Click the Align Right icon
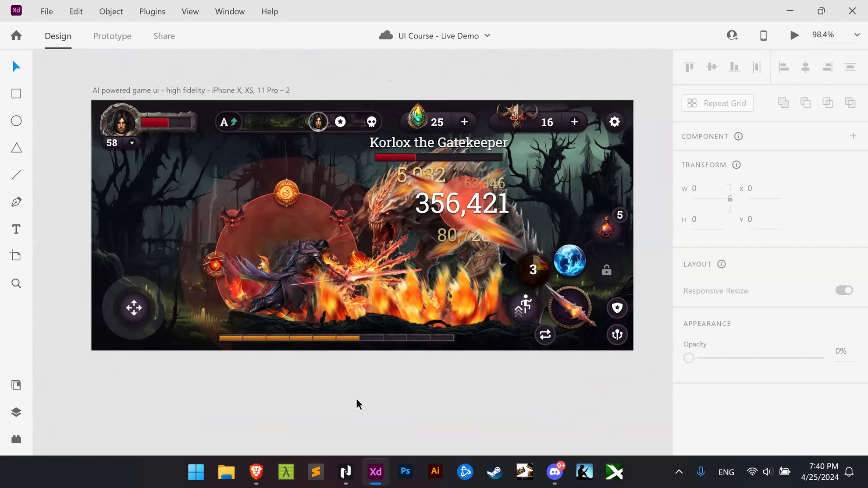 pos(828,67)
